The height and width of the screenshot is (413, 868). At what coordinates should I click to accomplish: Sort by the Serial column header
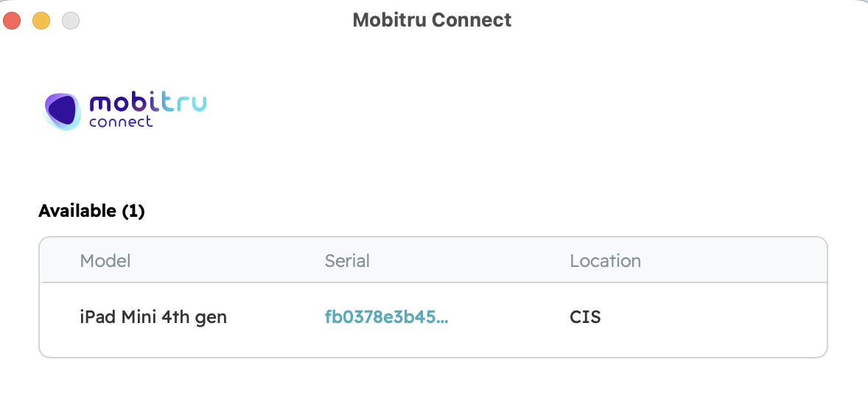(347, 260)
